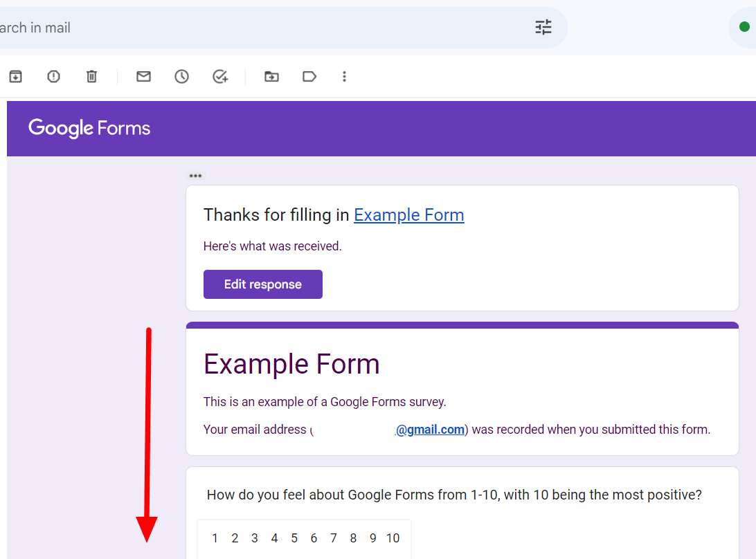This screenshot has width=756, height=559.
Task: Delete the email with trash icon
Action: (91, 77)
